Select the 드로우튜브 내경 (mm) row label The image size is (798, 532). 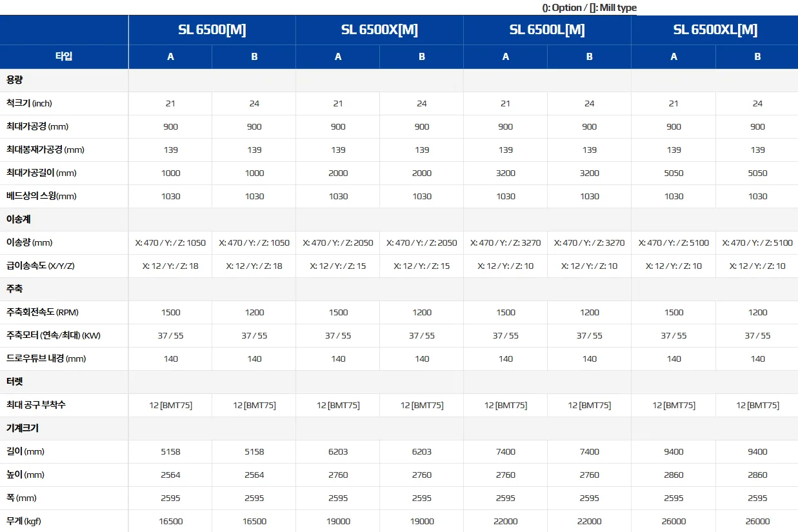tap(46, 359)
